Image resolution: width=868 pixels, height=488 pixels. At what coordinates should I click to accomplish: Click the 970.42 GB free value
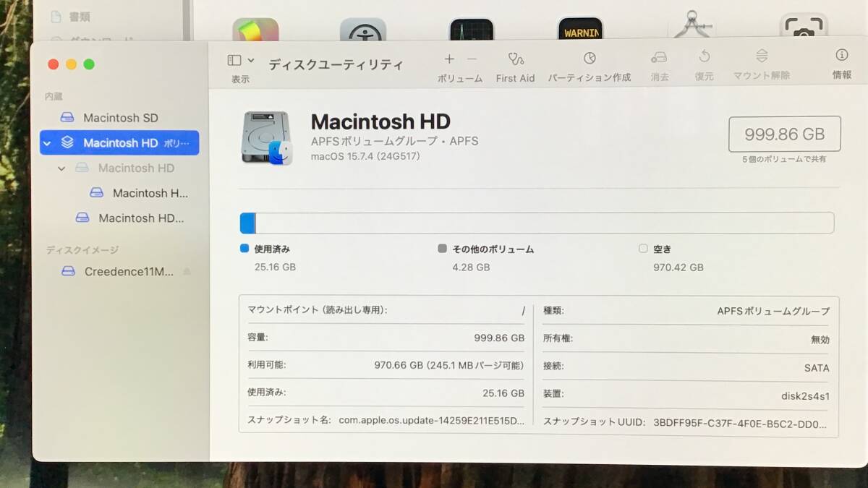tap(678, 267)
